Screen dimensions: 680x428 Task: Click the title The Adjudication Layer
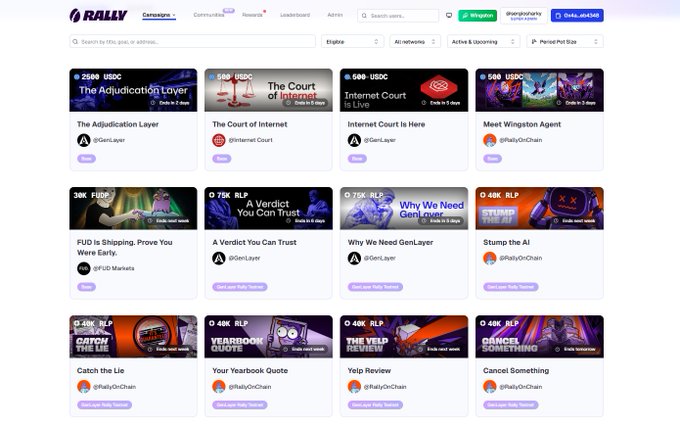pos(118,124)
